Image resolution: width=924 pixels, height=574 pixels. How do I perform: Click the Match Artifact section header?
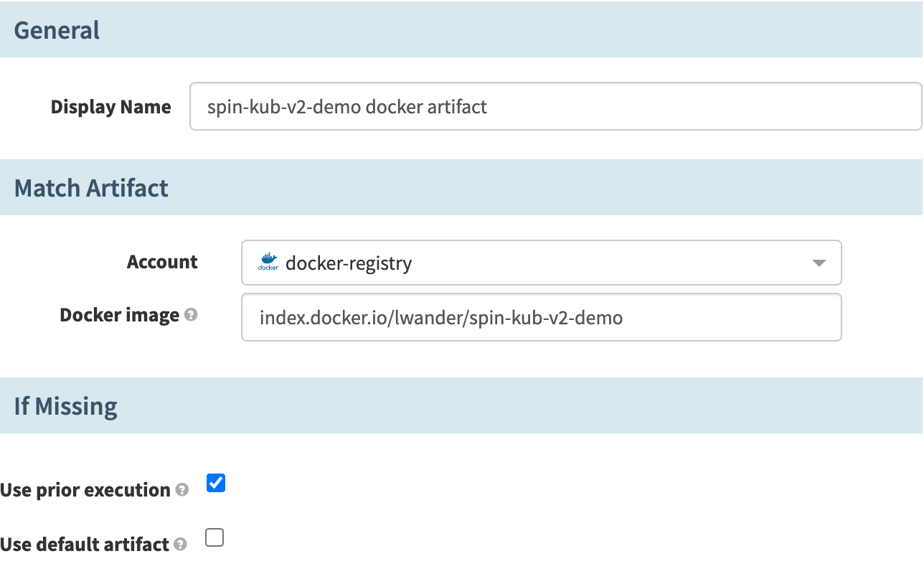91,188
